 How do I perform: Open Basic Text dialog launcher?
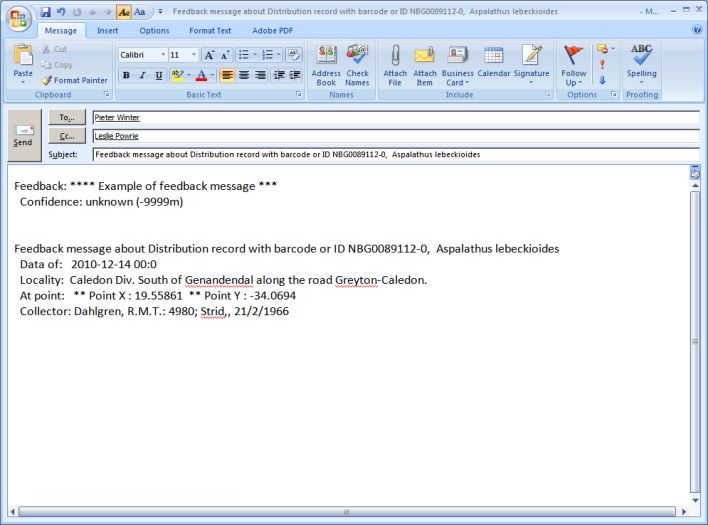(298, 94)
